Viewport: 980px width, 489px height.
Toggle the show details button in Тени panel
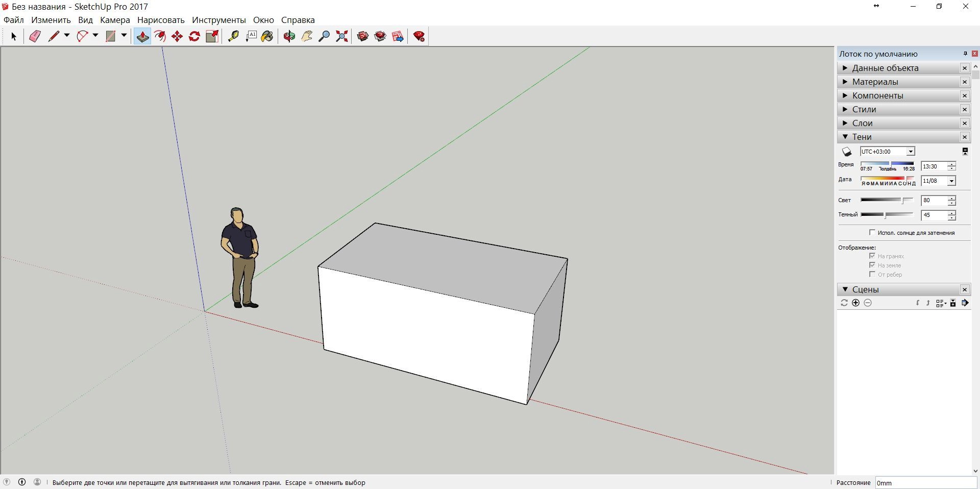click(x=965, y=152)
